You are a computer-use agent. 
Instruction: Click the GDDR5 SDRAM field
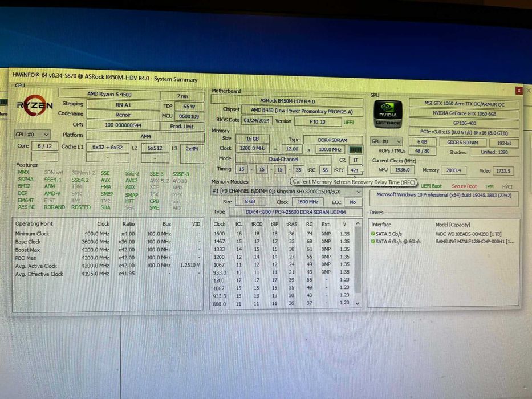[x=462, y=142]
